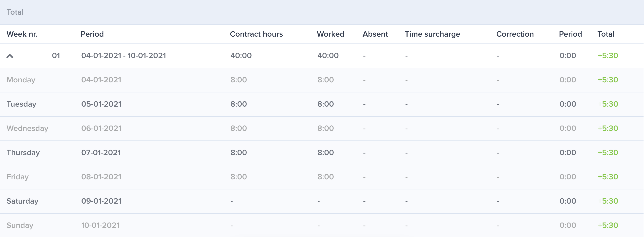
Task: Click Sunday's total +5:30
Action: [x=608, y=225]
